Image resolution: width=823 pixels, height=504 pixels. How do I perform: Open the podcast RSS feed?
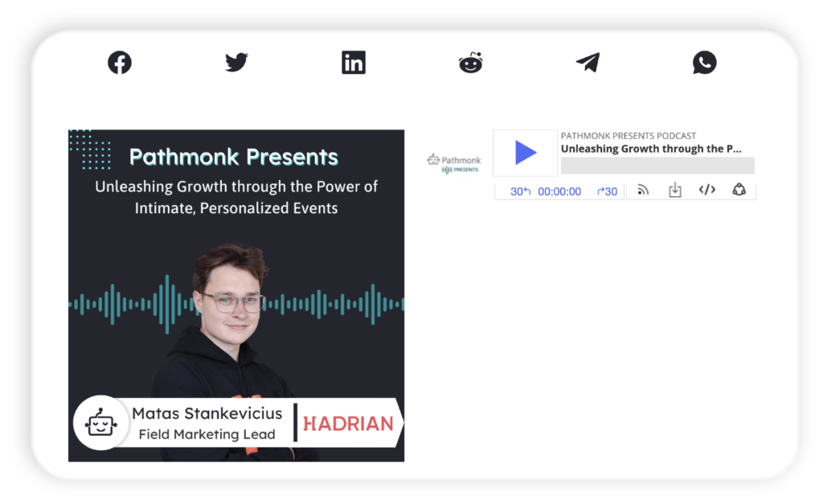click(643, 191)
